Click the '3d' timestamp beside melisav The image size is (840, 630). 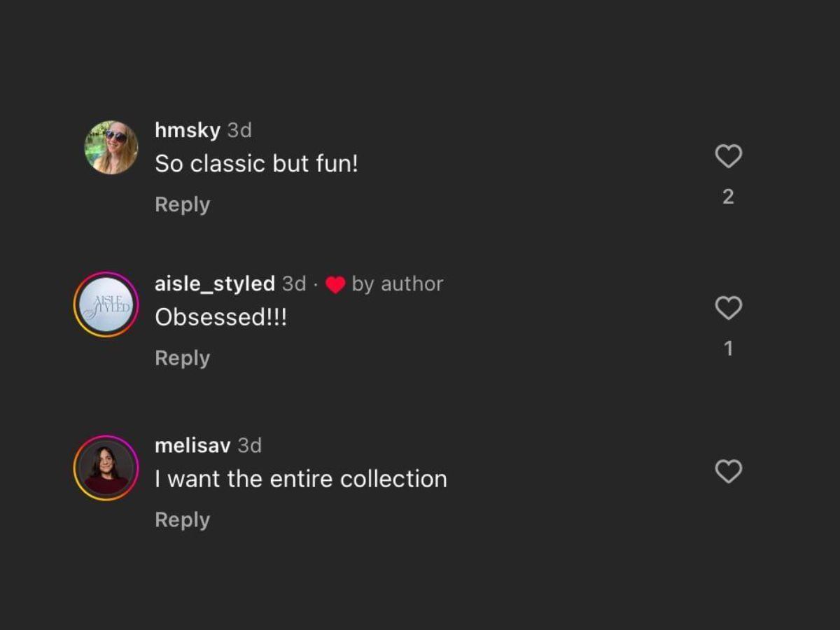point(250,445)
